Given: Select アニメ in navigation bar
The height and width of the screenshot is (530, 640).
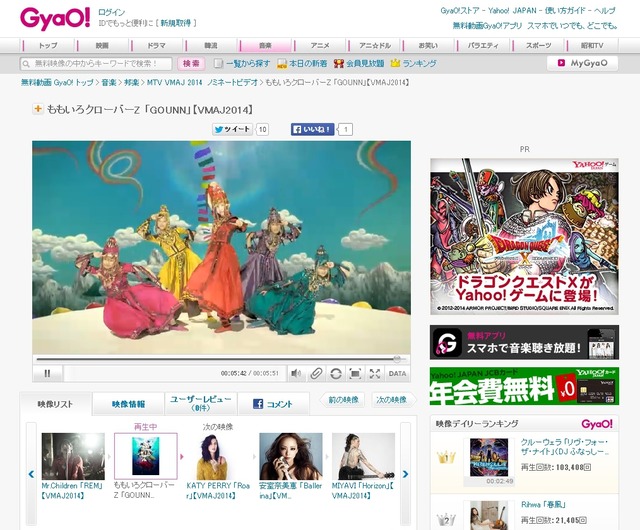Looking at the screenshot, I should 320,45.
